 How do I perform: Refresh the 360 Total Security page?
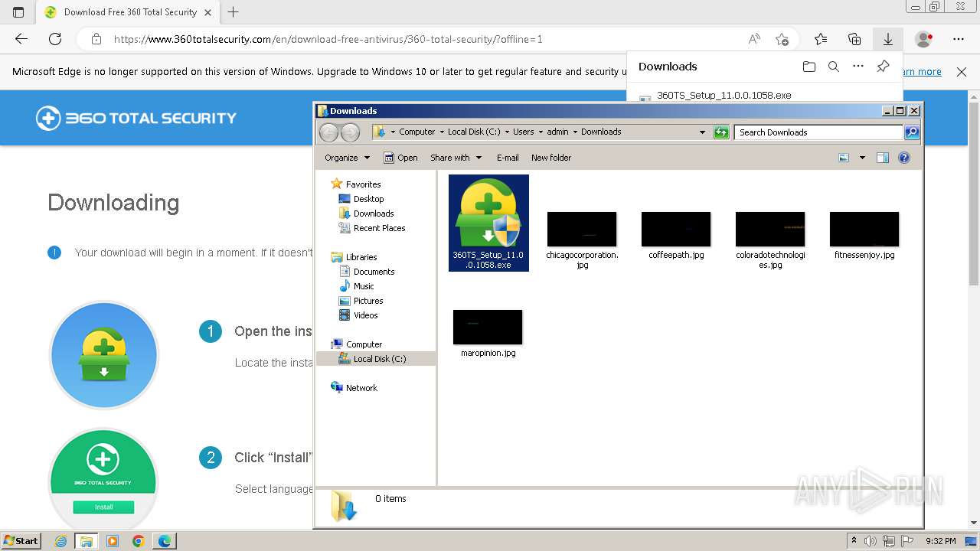point(55,39)
